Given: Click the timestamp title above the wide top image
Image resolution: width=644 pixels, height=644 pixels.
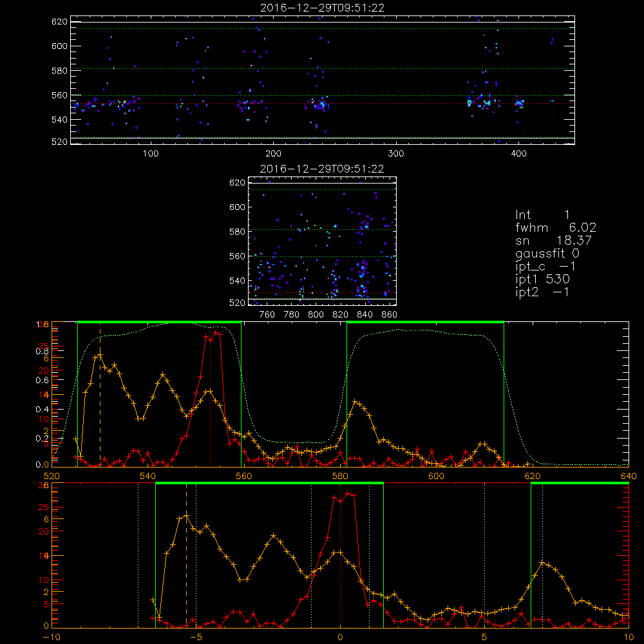Looking at the screenshot, I should 323,8.
